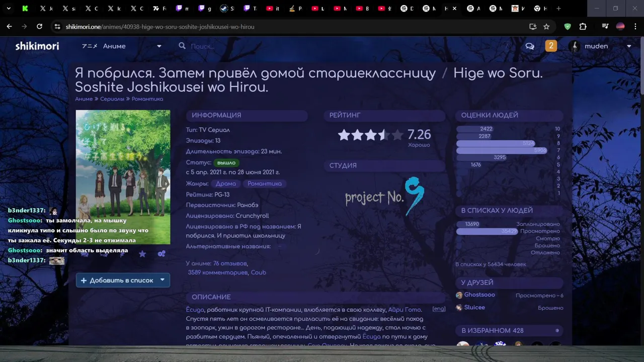Select the Драма genre tag
644x362 pixels.
click(x=225, y=184)
